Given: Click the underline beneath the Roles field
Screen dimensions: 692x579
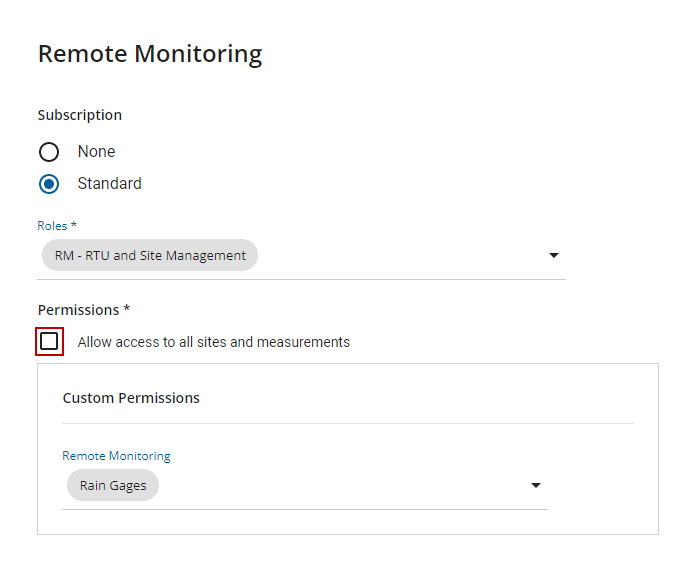Looking at the screenshot, I should tap(302, 279).
